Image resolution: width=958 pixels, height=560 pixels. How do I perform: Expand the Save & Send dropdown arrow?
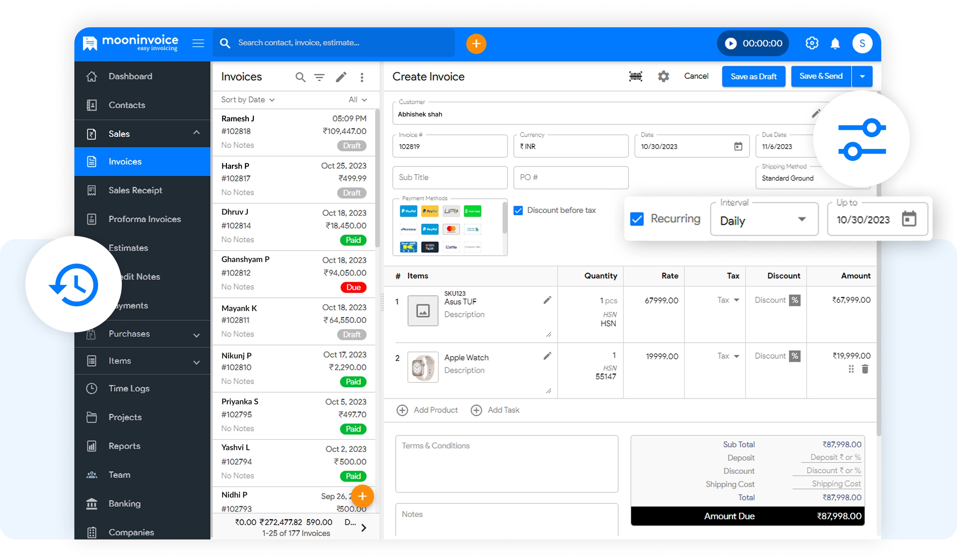pyautogui.click(x=862, y=76)
